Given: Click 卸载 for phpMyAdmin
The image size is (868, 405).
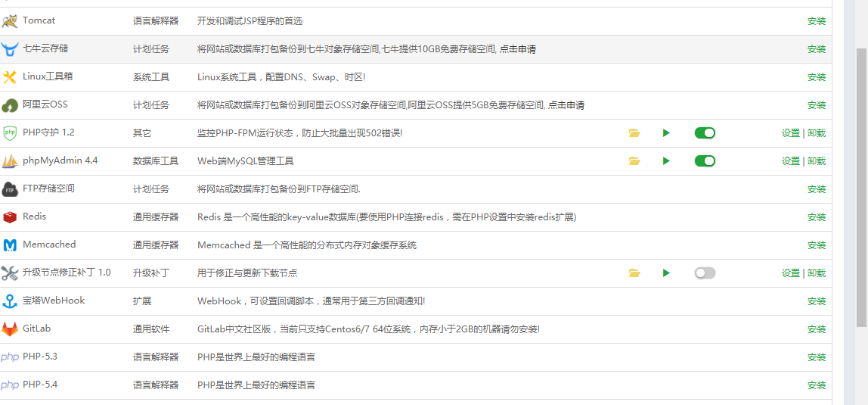Looking at the screenshot, I should pos(817,161).
